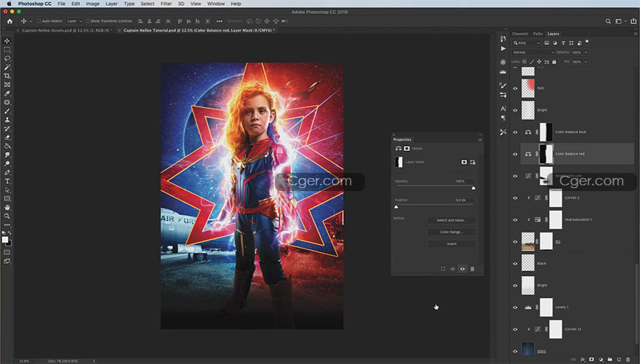Open the Apple menu

click(x=9, y=4)
